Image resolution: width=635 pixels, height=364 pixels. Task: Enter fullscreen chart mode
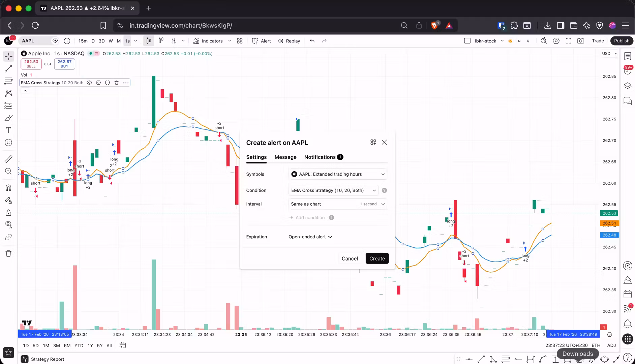coord(569,41)
